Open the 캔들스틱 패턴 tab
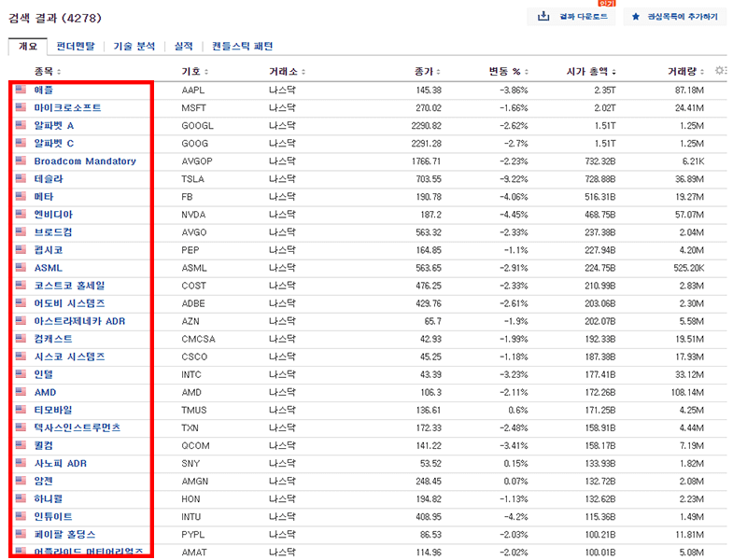 (242, 46)
